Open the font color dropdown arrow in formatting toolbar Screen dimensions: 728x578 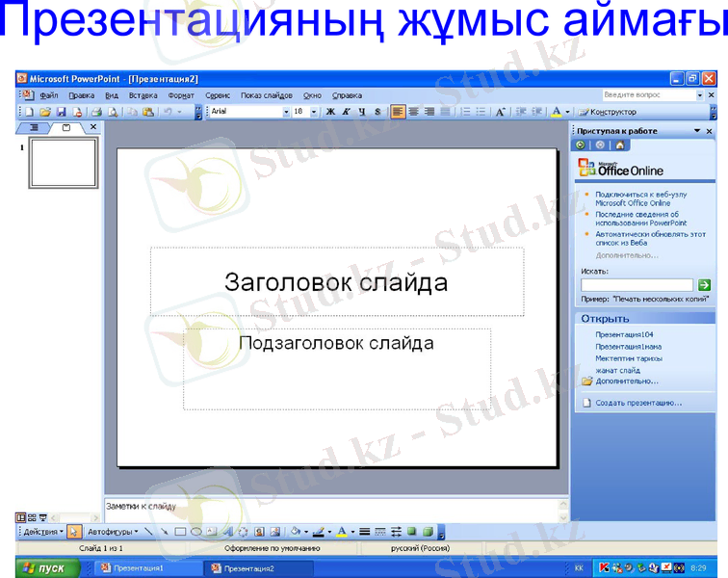[567, 112]
